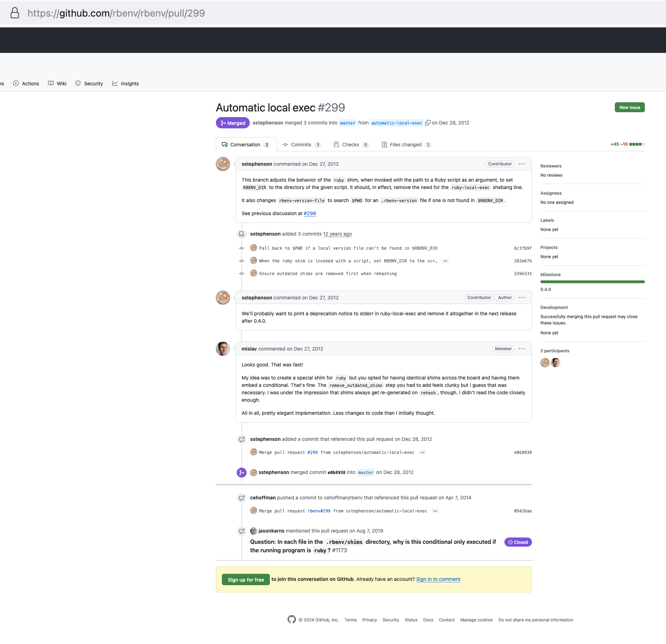
Task: Open the master branch link in header
Action: (347, 123)
